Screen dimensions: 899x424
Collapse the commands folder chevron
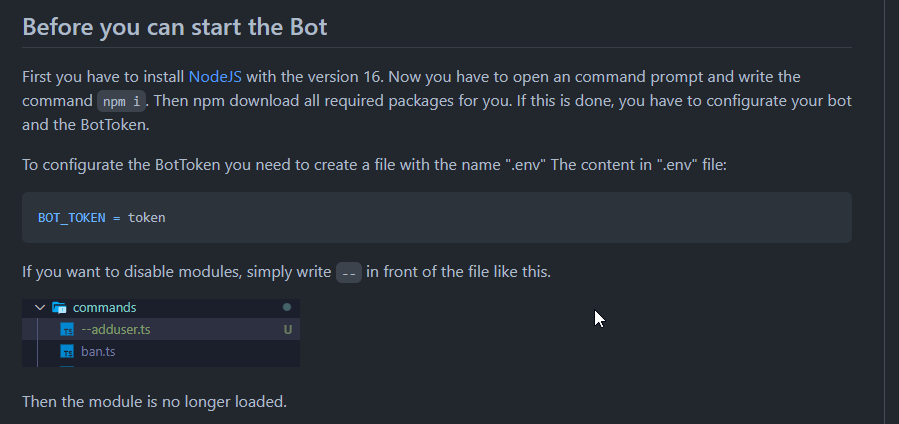(x=40, y=308)
